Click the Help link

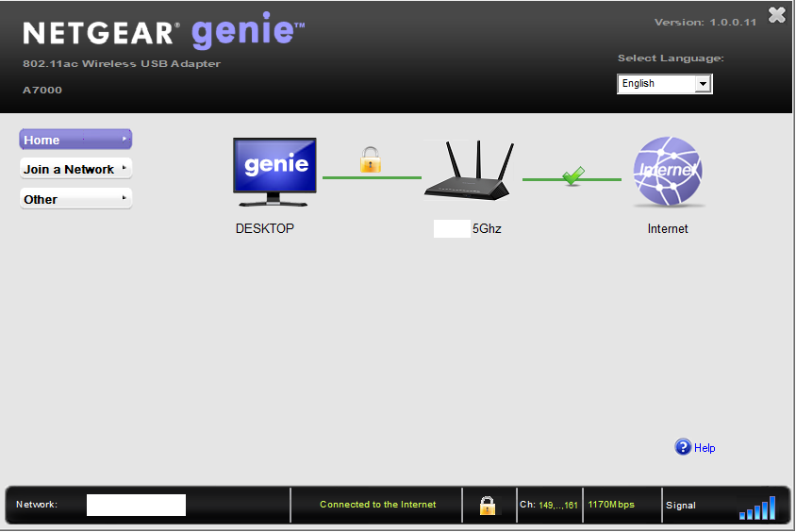(x=705, y=448)
